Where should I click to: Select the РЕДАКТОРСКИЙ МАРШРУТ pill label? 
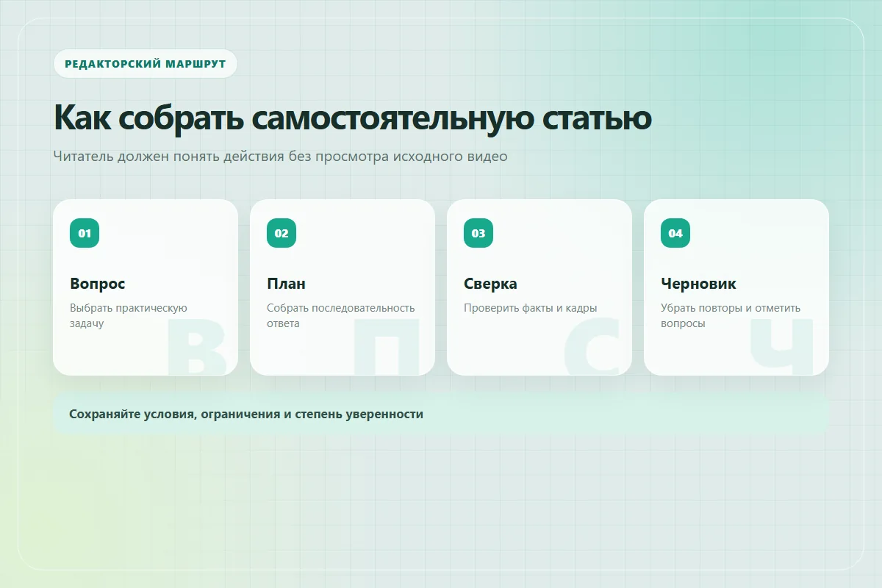coord(146,63)
